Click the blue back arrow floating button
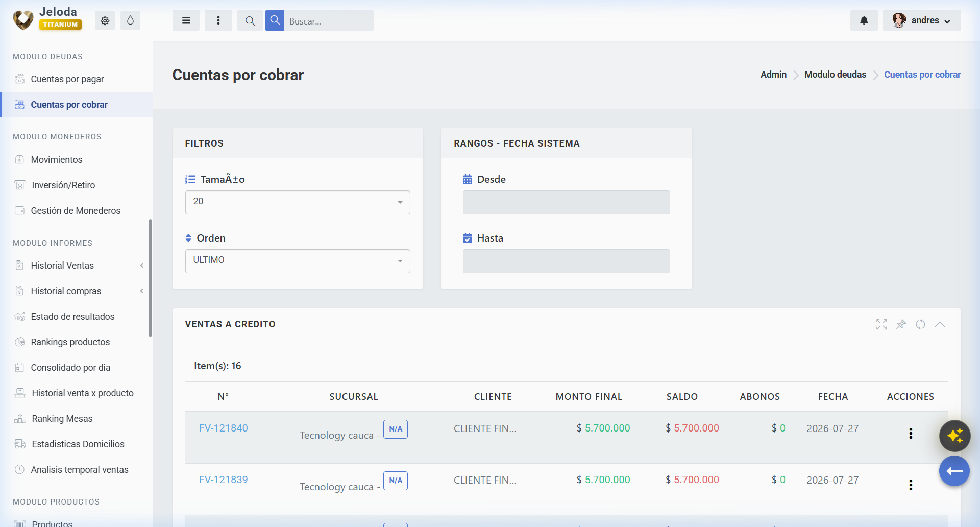The width and height of the screenshot is (980, 527). 954,471
